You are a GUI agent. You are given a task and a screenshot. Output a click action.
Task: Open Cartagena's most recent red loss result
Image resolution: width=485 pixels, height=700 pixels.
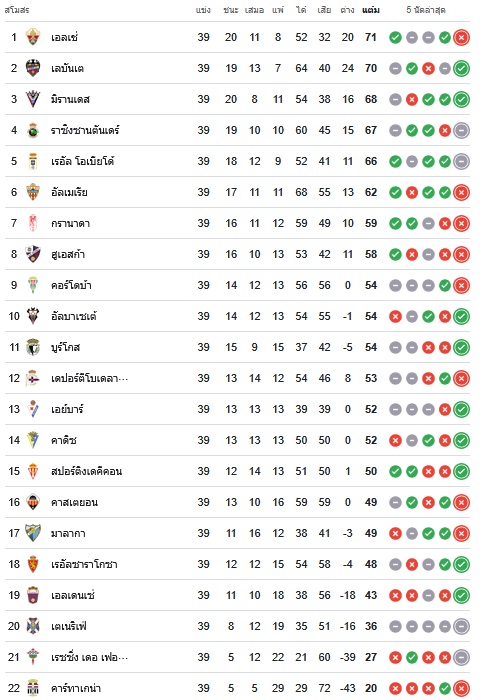(461, 688)
